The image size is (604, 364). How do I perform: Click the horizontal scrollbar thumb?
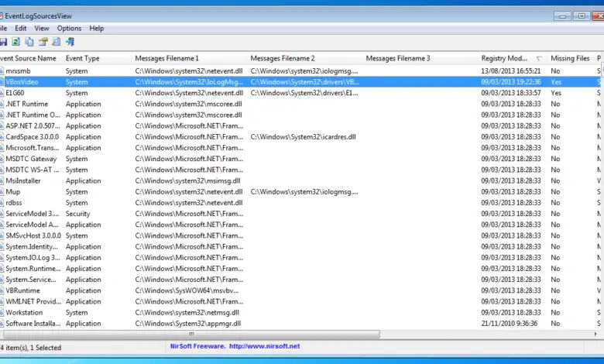point(191,334)
